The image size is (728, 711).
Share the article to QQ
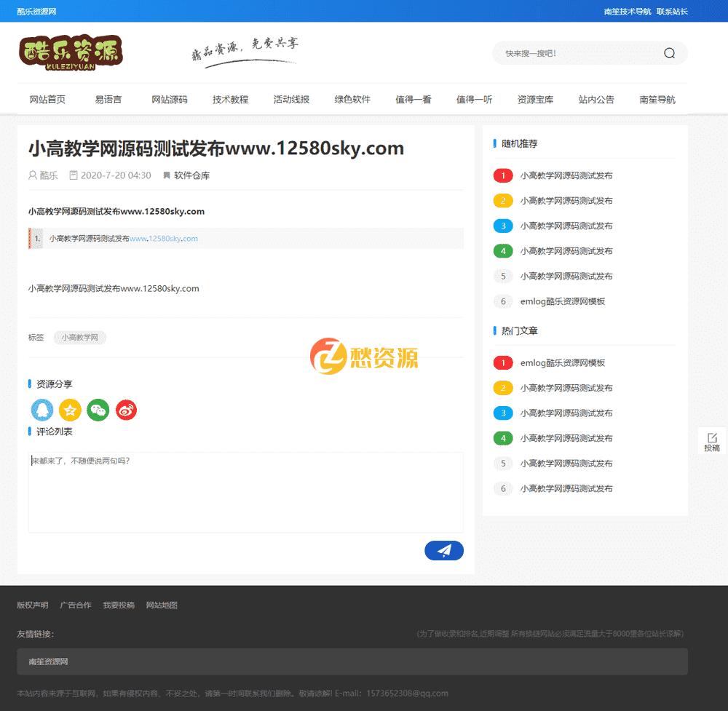tap(41, 410)
